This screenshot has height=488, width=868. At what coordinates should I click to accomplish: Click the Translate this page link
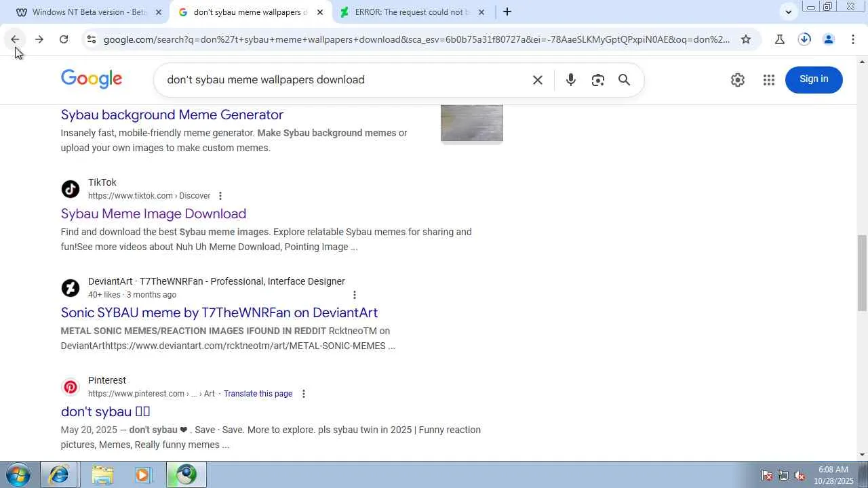click(258, 394)
